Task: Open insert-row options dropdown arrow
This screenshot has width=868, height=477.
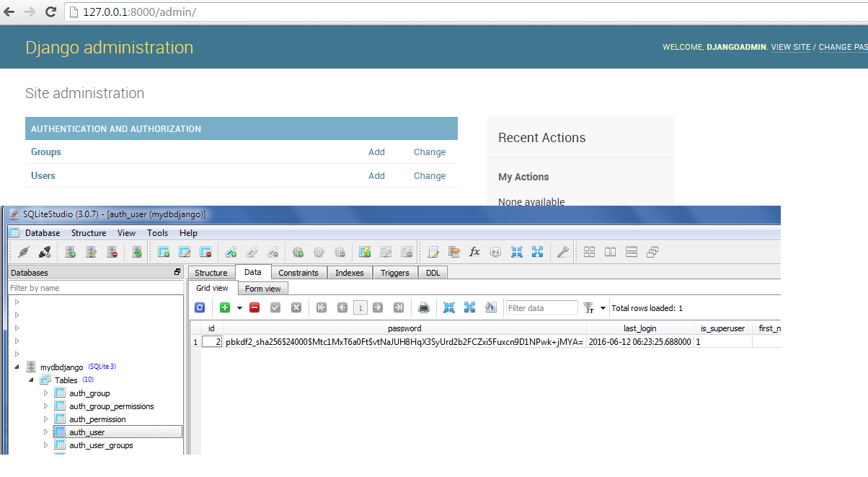Action: (239, 308)
